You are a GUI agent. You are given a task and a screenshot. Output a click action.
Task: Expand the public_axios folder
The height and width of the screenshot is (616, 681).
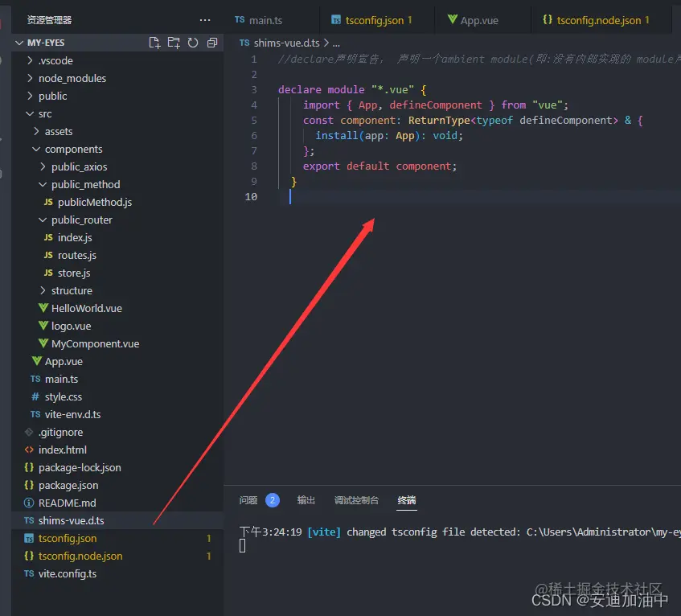click(43, 166)
